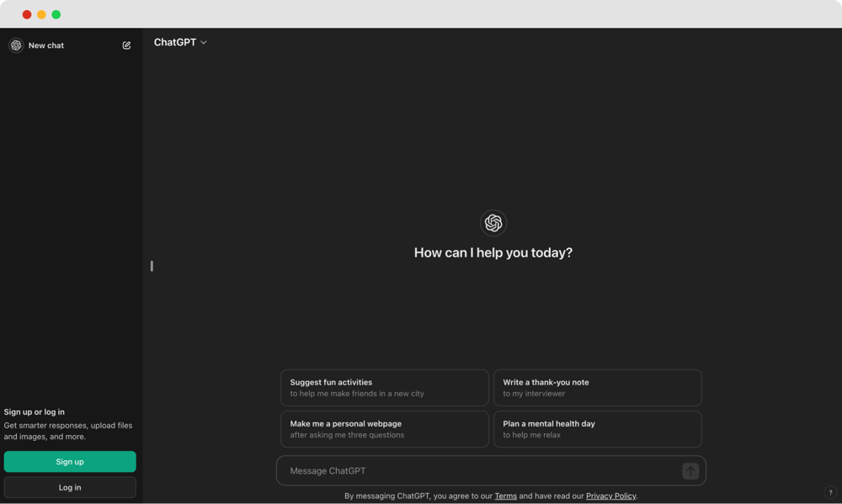Open the 'New chat' sidebar entry
842x504 pixels.
click(x=46, y=45)
